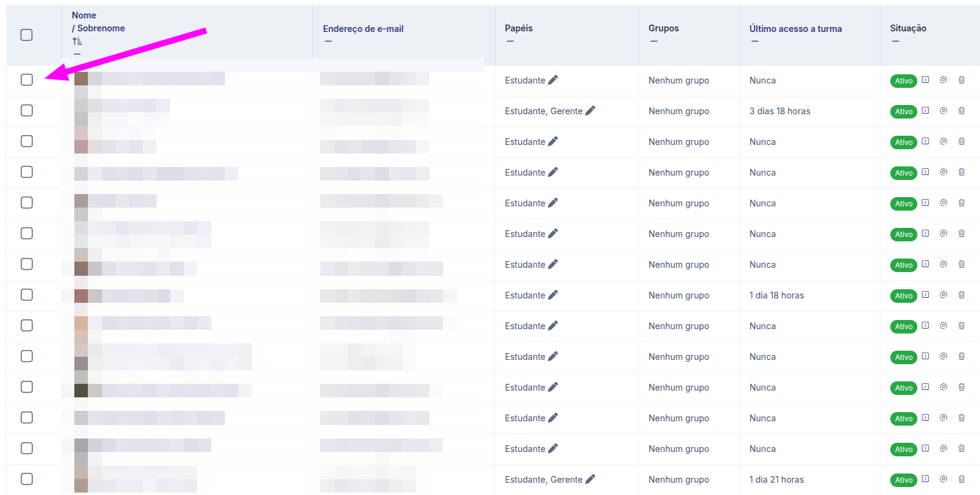
Task: Select the checkbox for the 3 dias 18 horas user
Action: (x=26, y=111)
